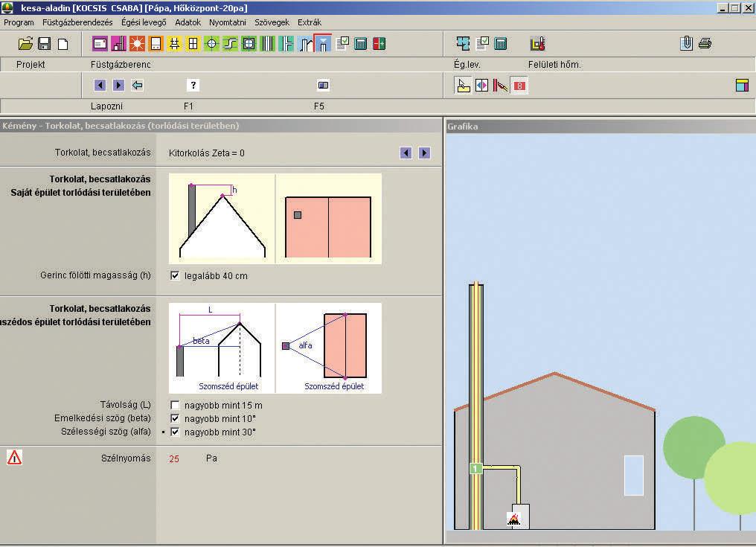756x547 pixels.
Task: Click Ég.lev. section checklist icon
Action: [x=482, y=43]
